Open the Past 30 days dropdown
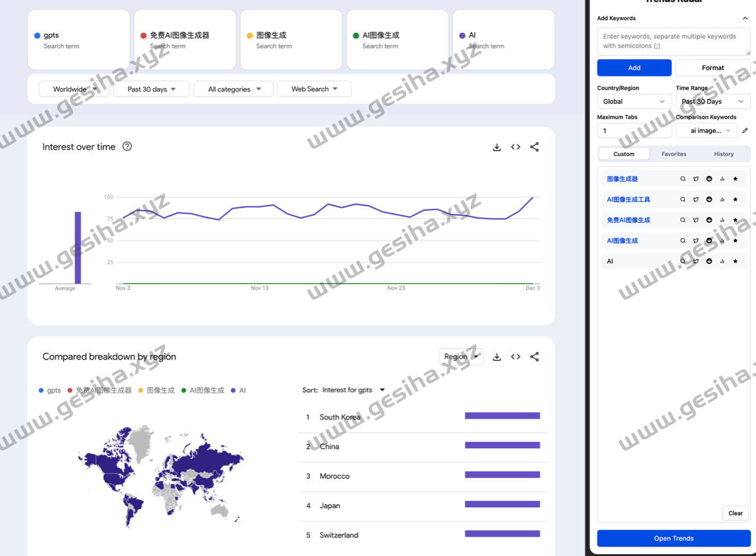Image resolution: width=756 pixels, height=556 pixels. 151,89
